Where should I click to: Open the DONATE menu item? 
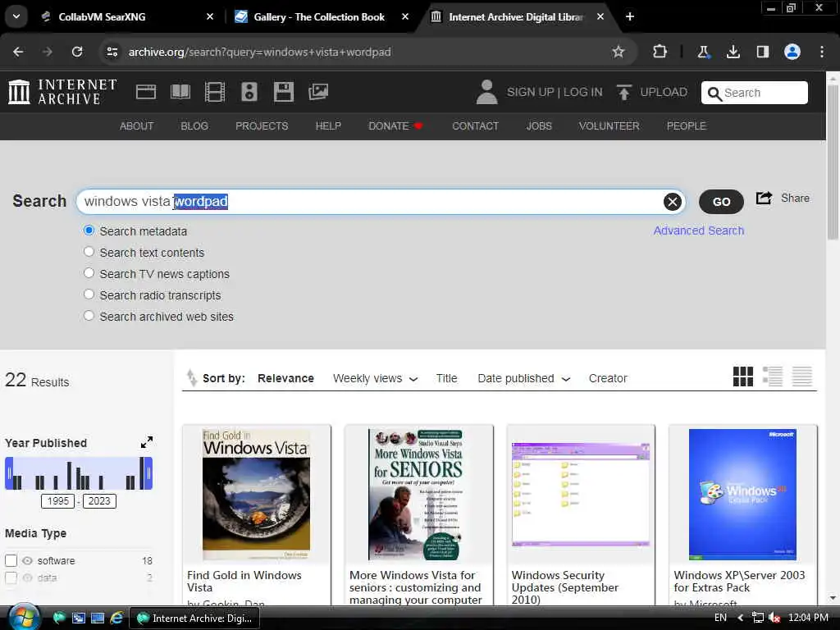395,126
